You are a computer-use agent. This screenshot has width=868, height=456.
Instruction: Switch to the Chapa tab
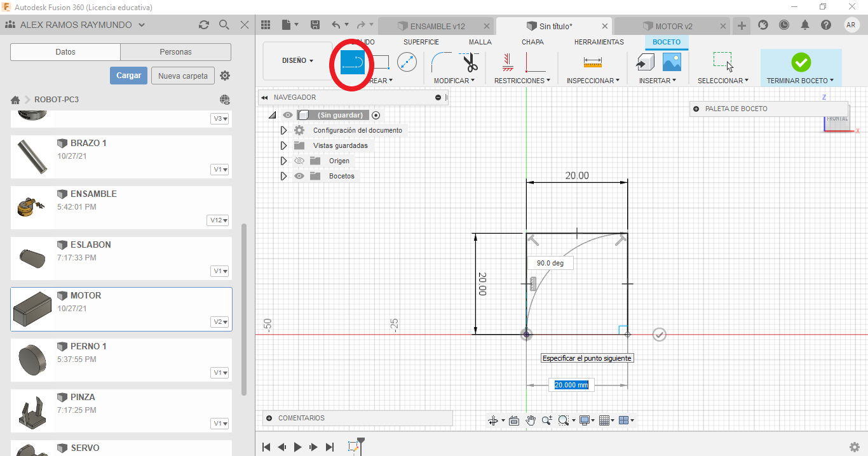click(532, 42)
